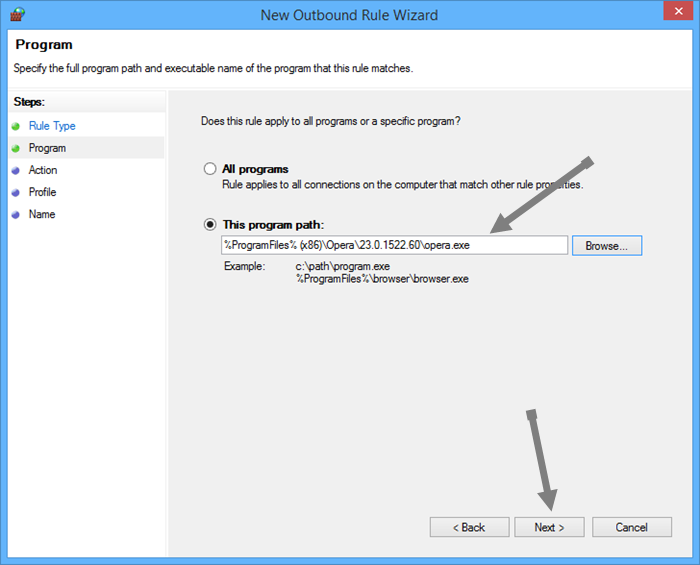Click the 'All programs' label text

255,169
